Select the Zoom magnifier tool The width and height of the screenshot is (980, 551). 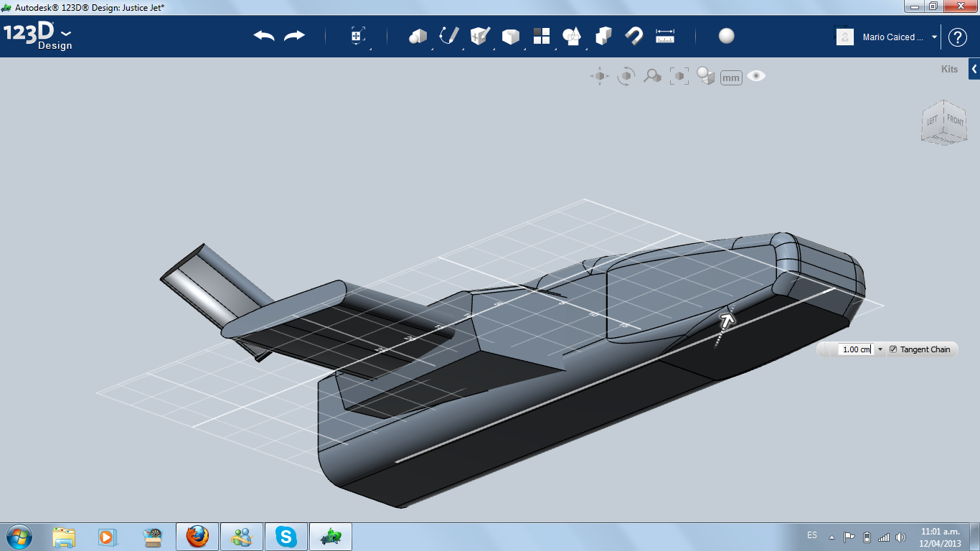coord(652,76)
